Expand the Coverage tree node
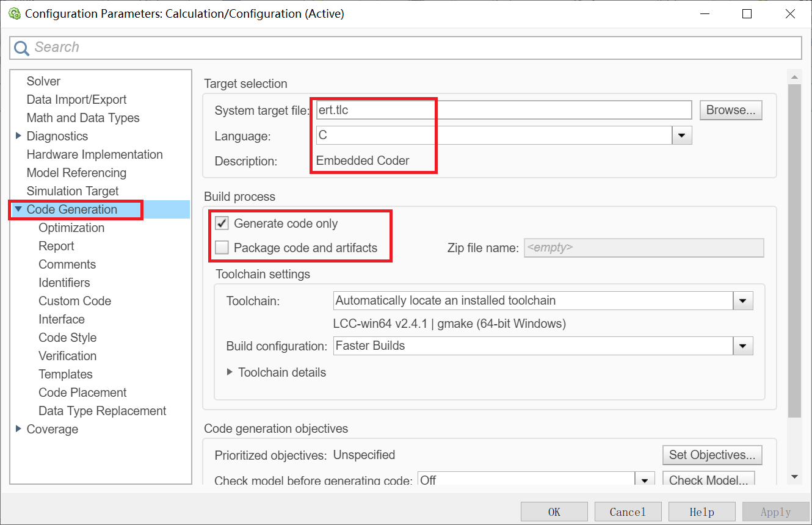Image resolution: width=812 pixels, height=525 pixels. 18,429
